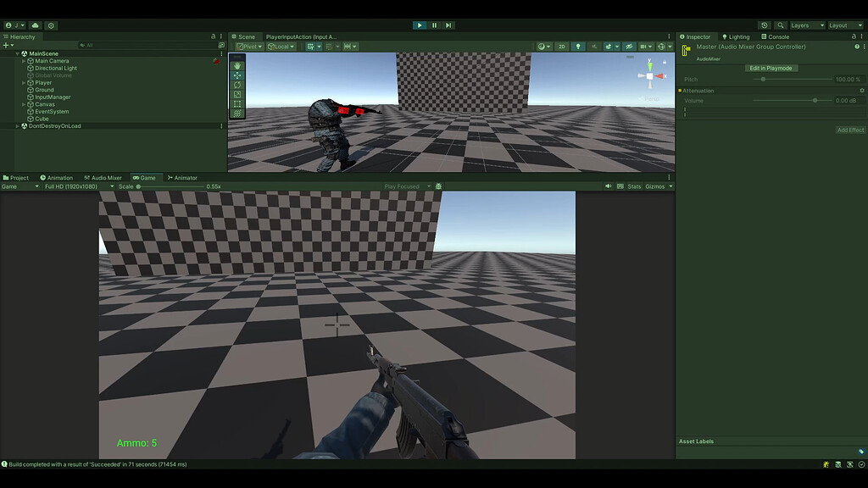The image size is (868, 488).
Task: Click the activity progress icon in status bar
Action: tap(861, 465)
